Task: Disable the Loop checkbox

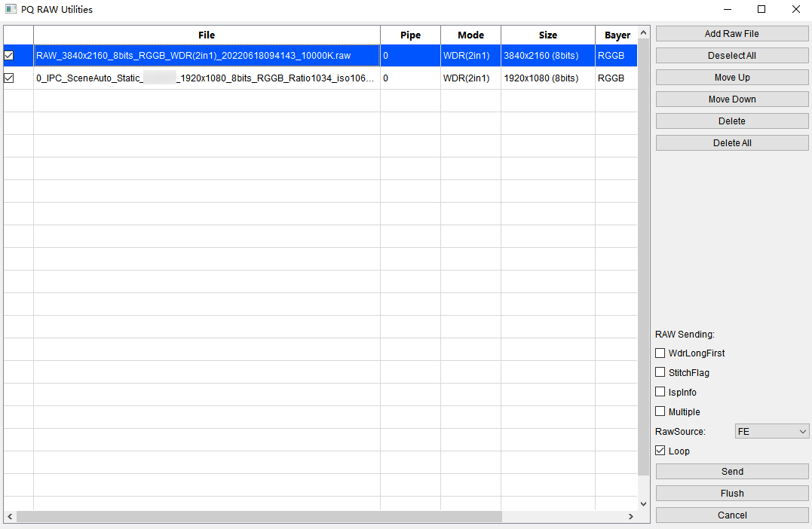Action: (x=660, y=451)
